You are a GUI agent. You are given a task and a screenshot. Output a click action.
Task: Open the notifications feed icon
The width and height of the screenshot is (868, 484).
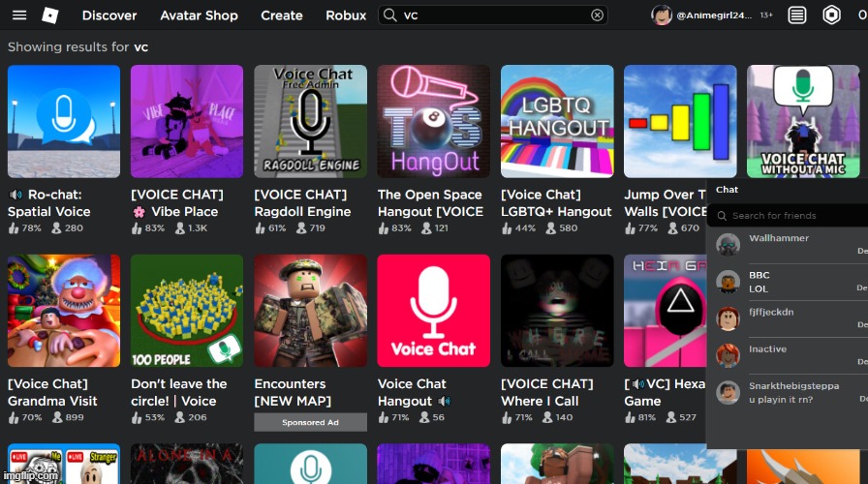(797, 15)
